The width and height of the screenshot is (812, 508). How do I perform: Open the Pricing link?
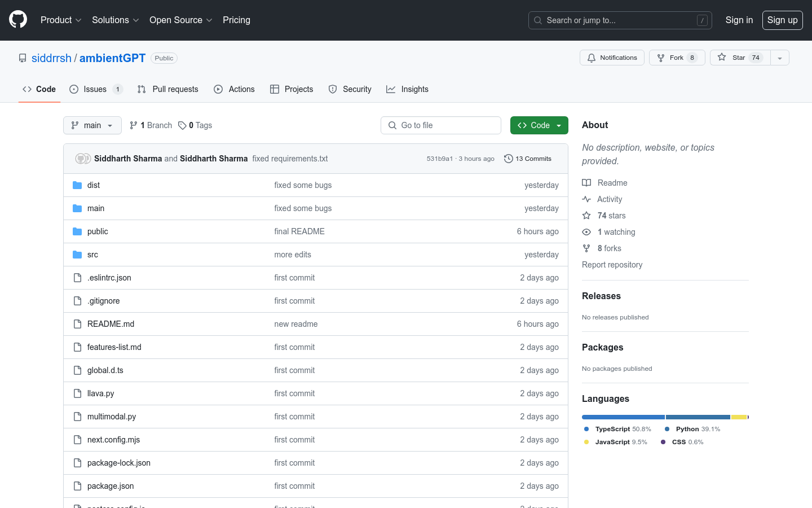[x=236, y=20]
